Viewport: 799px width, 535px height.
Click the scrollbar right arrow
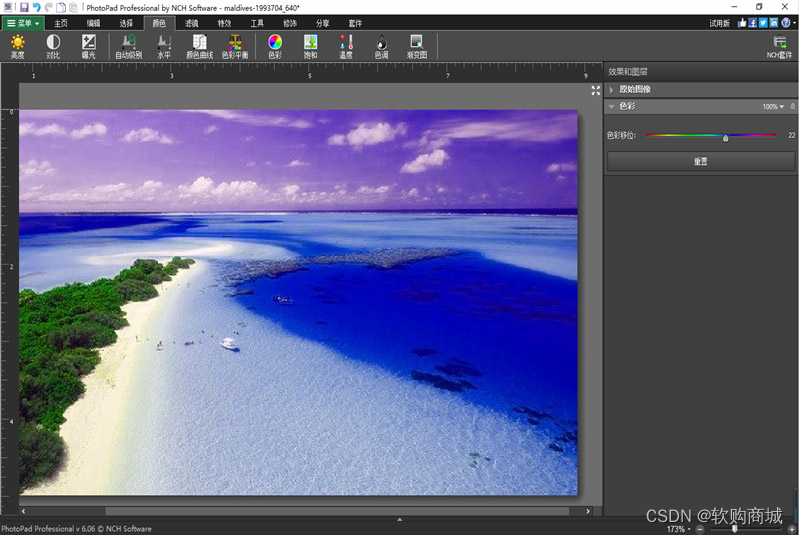pyautogui.click(x=588, y=511)
